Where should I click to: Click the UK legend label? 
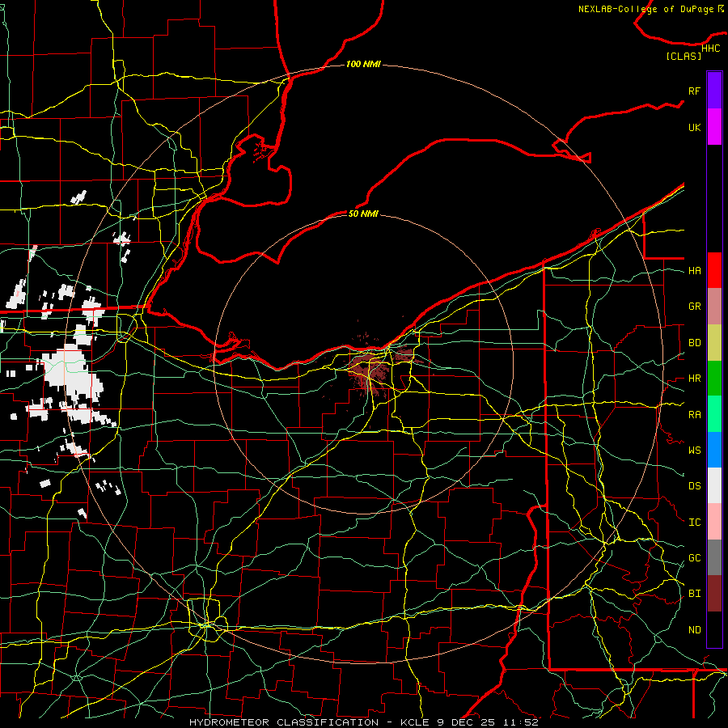click(x=694, y=127)
